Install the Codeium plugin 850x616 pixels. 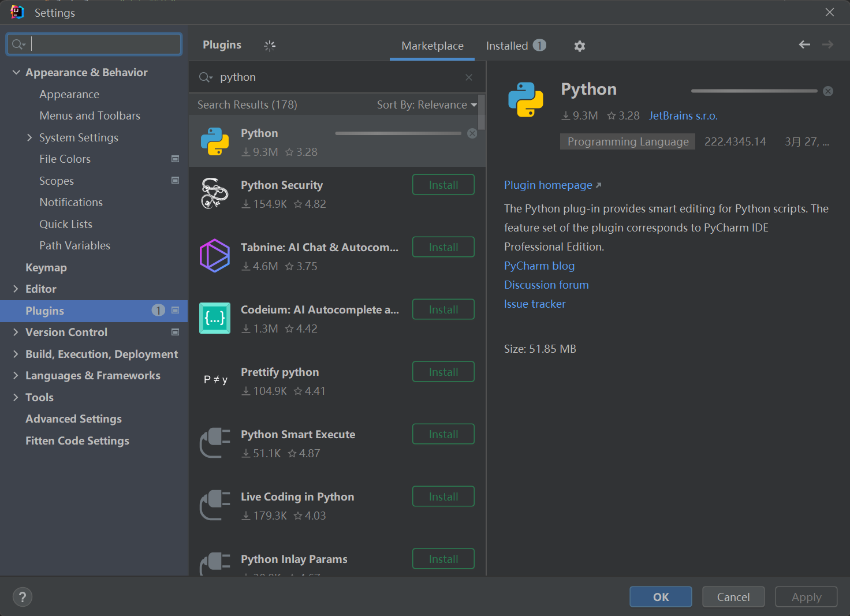(443, 309)
